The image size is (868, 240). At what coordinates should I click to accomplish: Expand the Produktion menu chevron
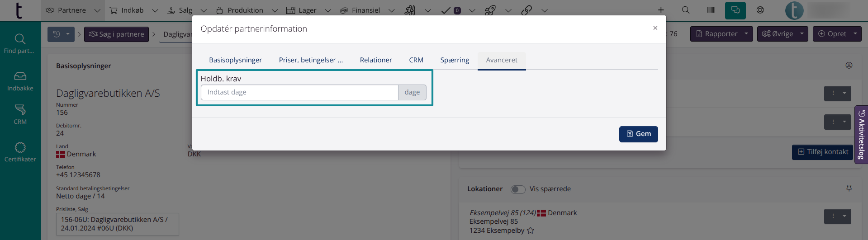(x=275, y=10)
